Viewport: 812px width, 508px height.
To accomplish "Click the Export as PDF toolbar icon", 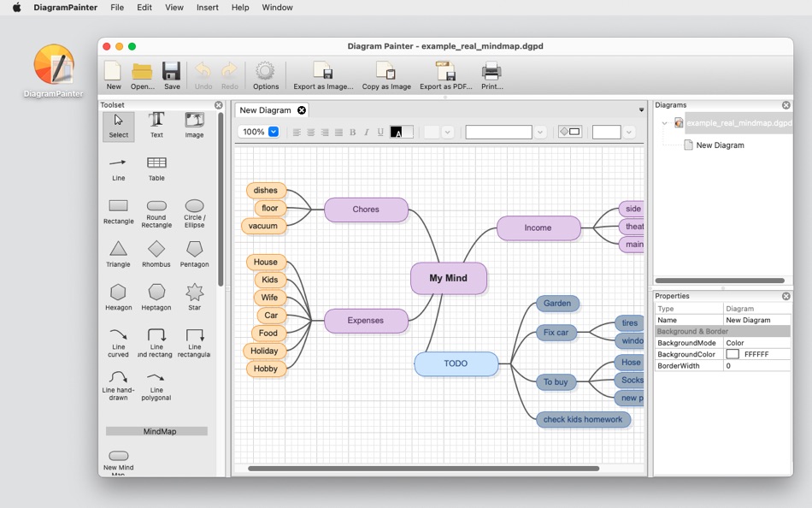I will pyautogui.click(x=446, y=75).
